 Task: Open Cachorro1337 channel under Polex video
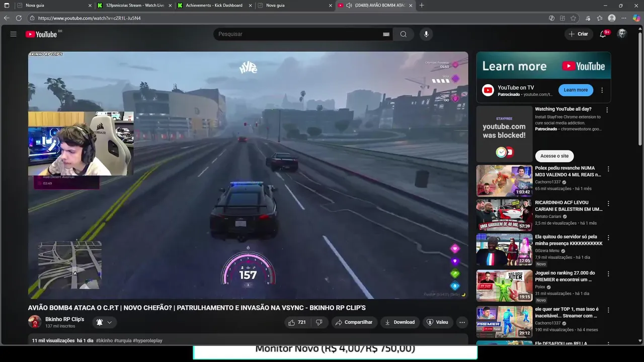point(548,182)
